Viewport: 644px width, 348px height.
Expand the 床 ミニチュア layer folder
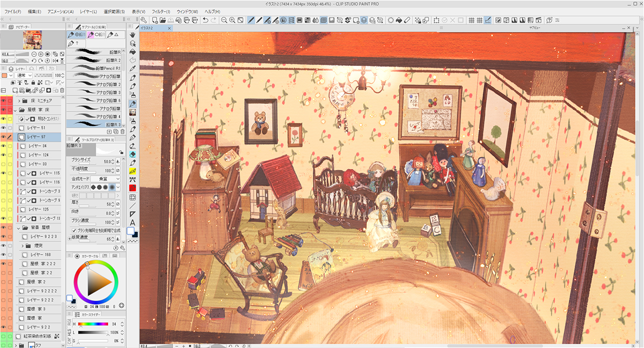pos(20,101)
